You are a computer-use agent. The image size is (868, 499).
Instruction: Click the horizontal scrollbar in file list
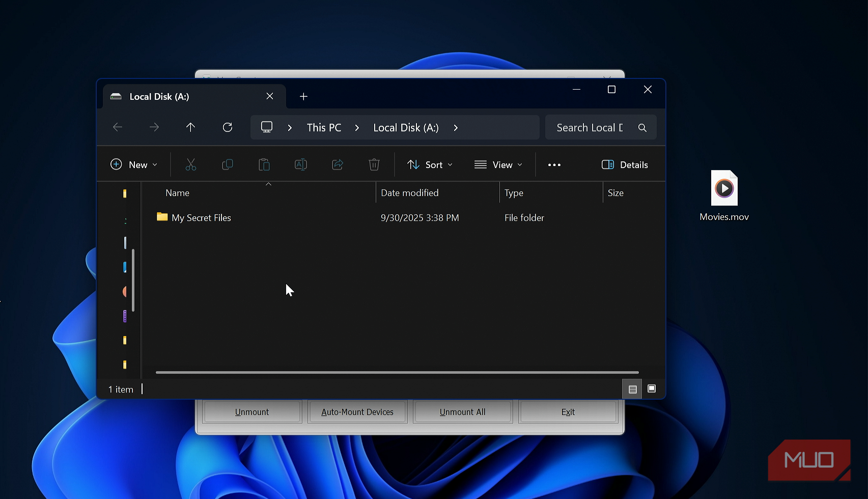click(x=397, y=372)
